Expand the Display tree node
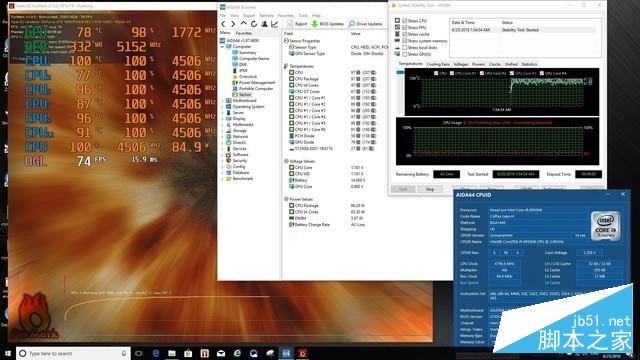Image resolution: width=640 pixels, height=360 pixels. click(222, 119)
